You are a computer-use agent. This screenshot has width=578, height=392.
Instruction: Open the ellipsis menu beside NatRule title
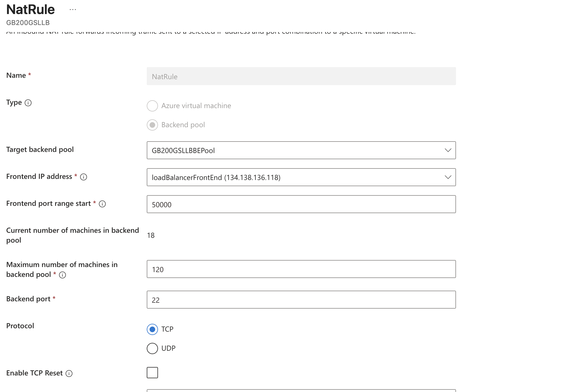(x=73, y=10)
